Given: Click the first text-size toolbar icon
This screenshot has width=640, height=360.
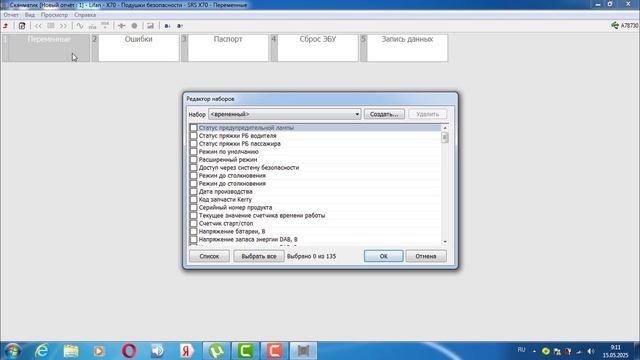Looking at the screenshot, I should tap(167, 26).
